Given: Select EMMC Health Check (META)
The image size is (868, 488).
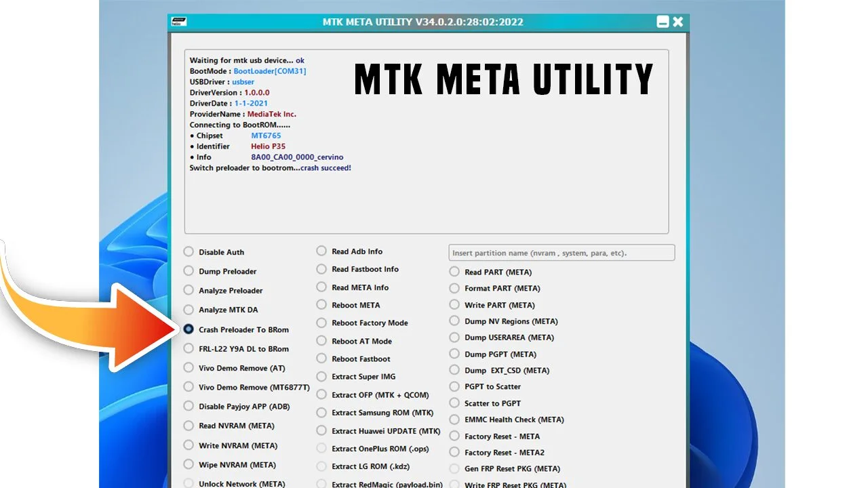Looking at the screenshot, I should click(454, 420).
